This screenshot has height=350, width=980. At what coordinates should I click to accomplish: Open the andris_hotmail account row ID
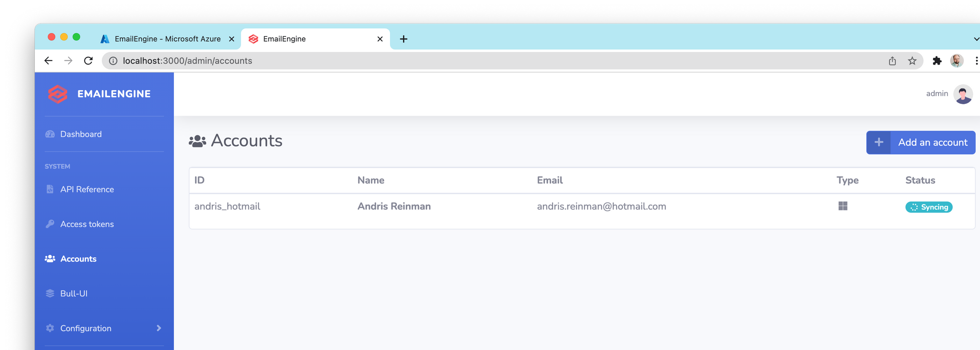(227, 207)
